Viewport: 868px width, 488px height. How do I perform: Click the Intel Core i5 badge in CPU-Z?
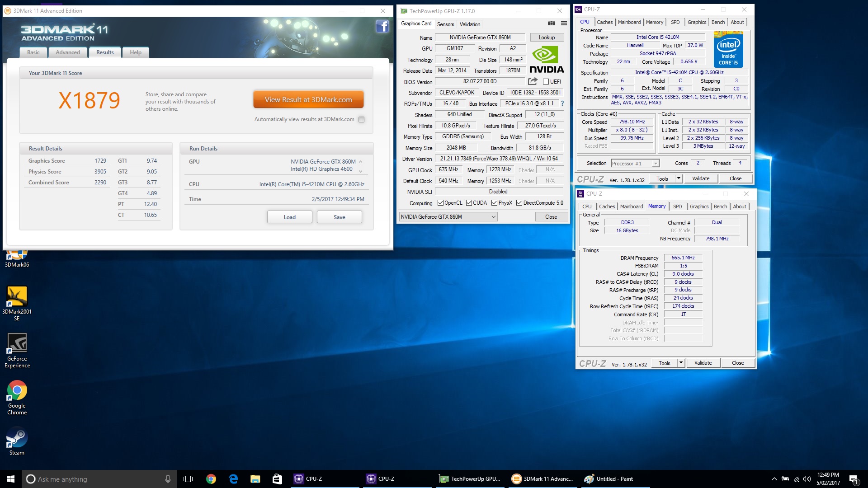tap(728, 49)
